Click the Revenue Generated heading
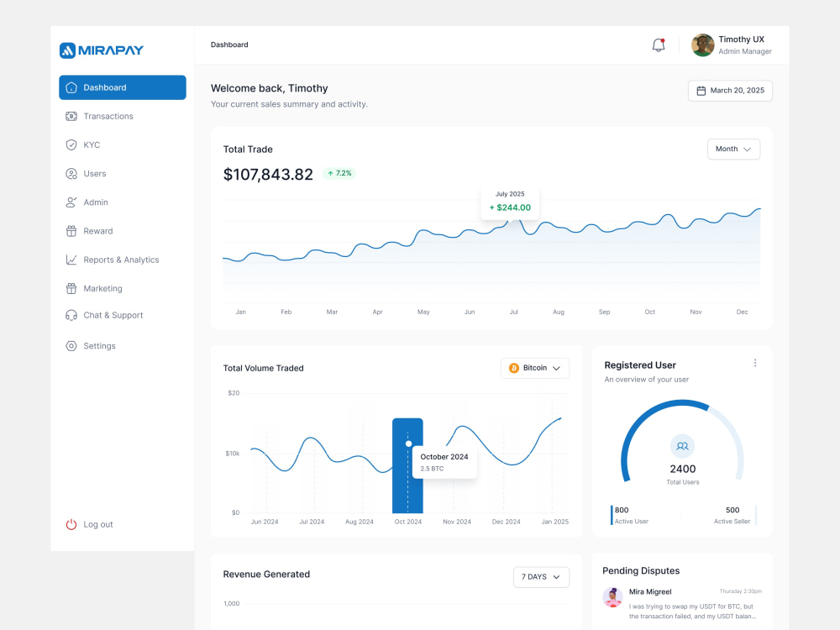840x630 pixels. pyautogui.click(x=266, y=575)
